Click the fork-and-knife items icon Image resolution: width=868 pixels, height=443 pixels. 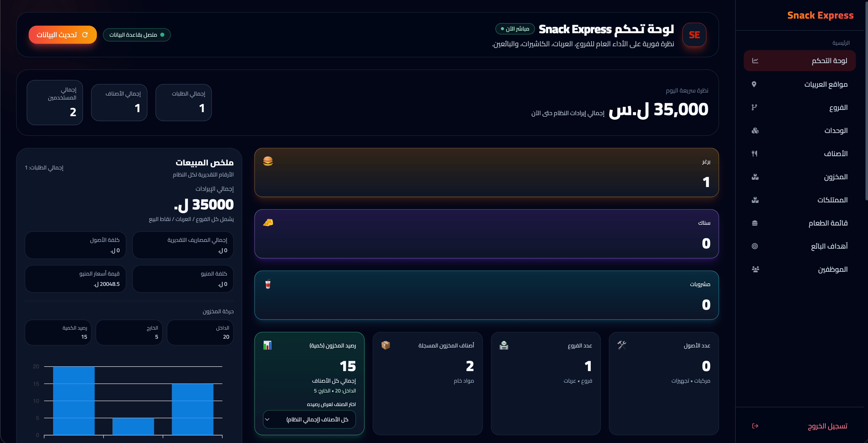(x=755, y=154)
